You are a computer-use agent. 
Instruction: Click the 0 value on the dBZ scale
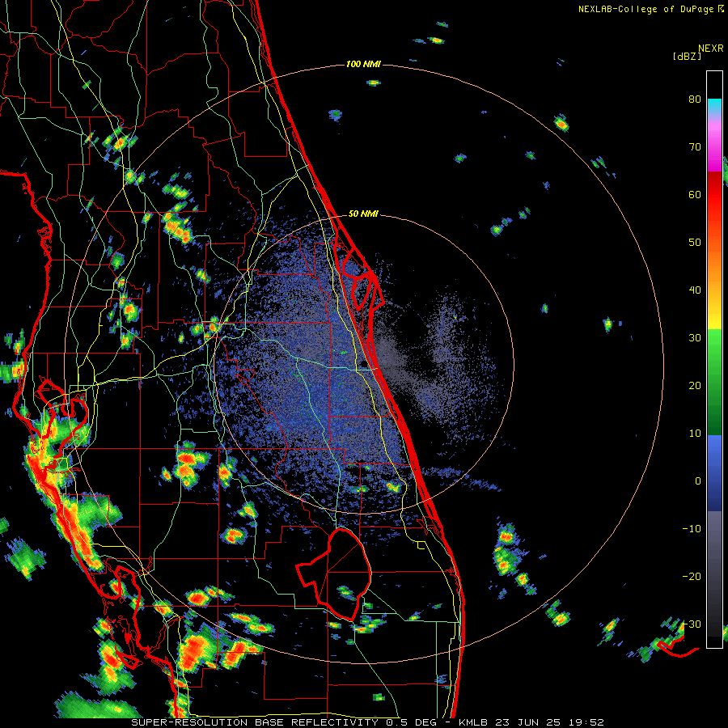pos(698,481)
